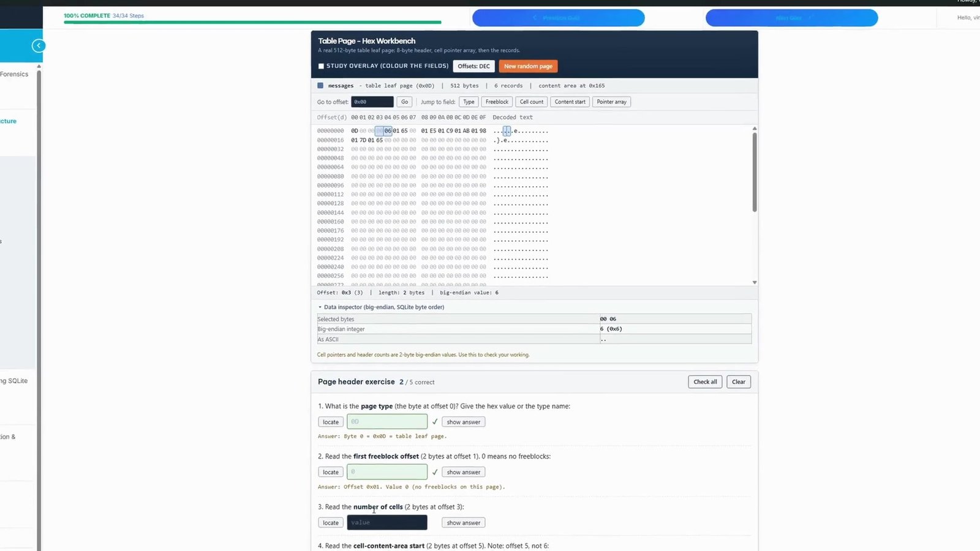Show answer for freeblock offset question

pos(463,472)
